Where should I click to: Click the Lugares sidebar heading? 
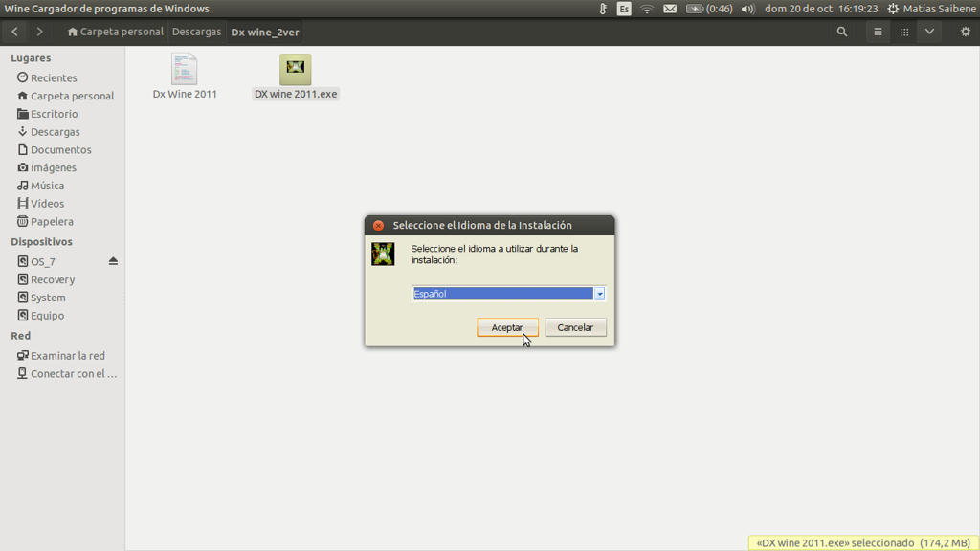click(31, 57)
